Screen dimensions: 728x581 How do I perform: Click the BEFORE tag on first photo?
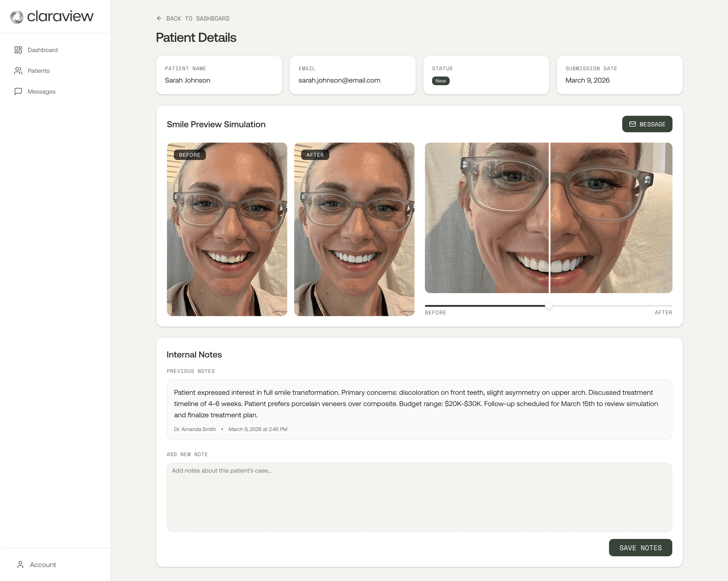pyautogui.click(x=190, y=155)
